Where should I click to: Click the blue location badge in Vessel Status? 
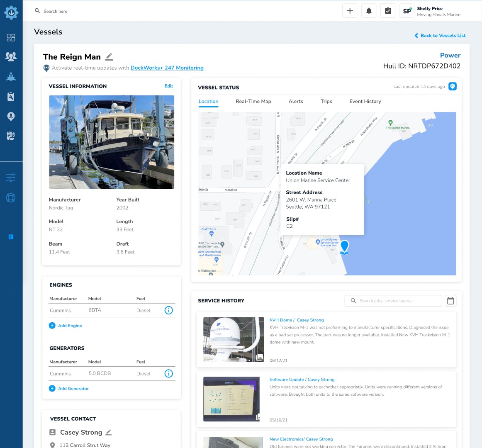coord(453,86)
